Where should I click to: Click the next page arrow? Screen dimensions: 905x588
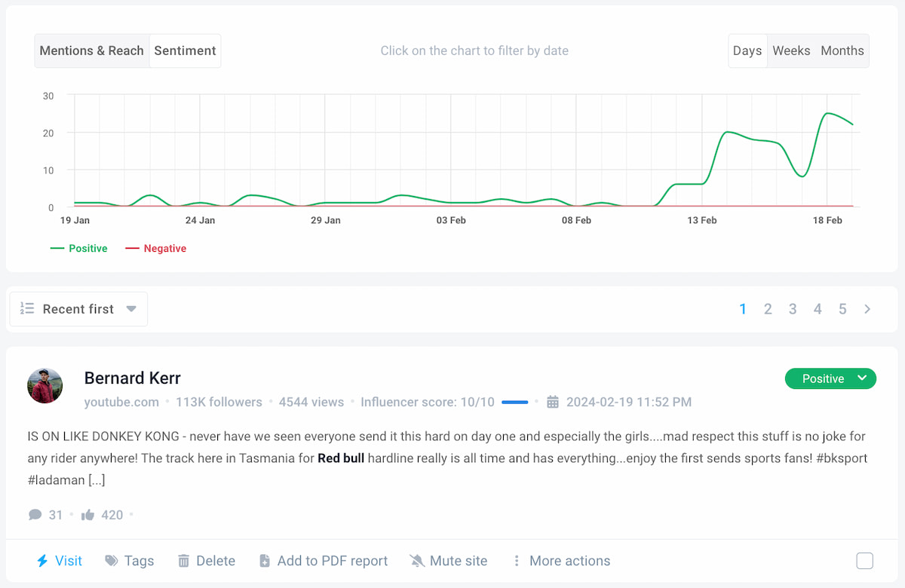click(x=867, y=308)
